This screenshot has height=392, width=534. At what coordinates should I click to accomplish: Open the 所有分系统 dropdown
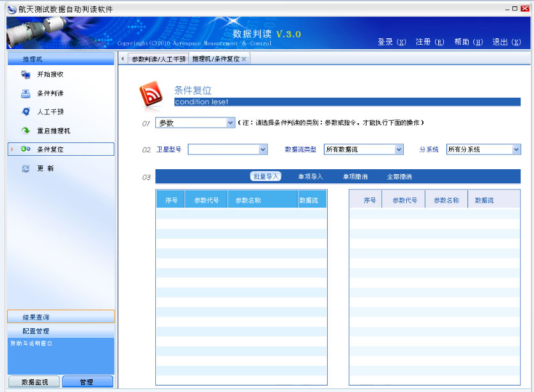click(516, 149)
